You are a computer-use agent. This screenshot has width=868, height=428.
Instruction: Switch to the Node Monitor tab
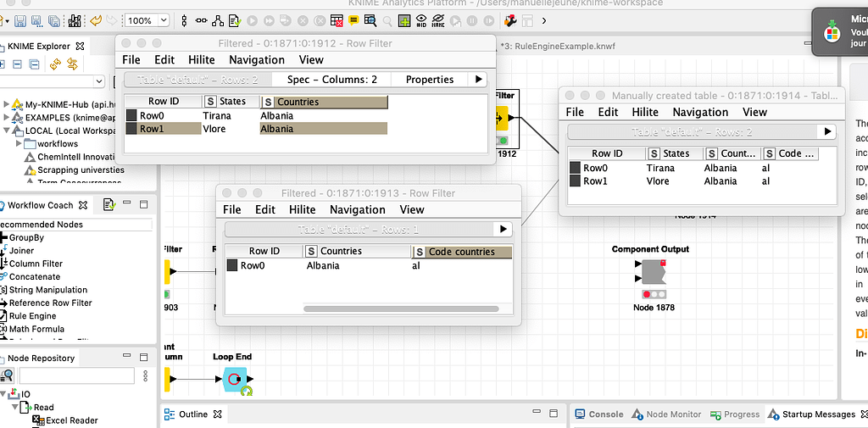point(667,414)
